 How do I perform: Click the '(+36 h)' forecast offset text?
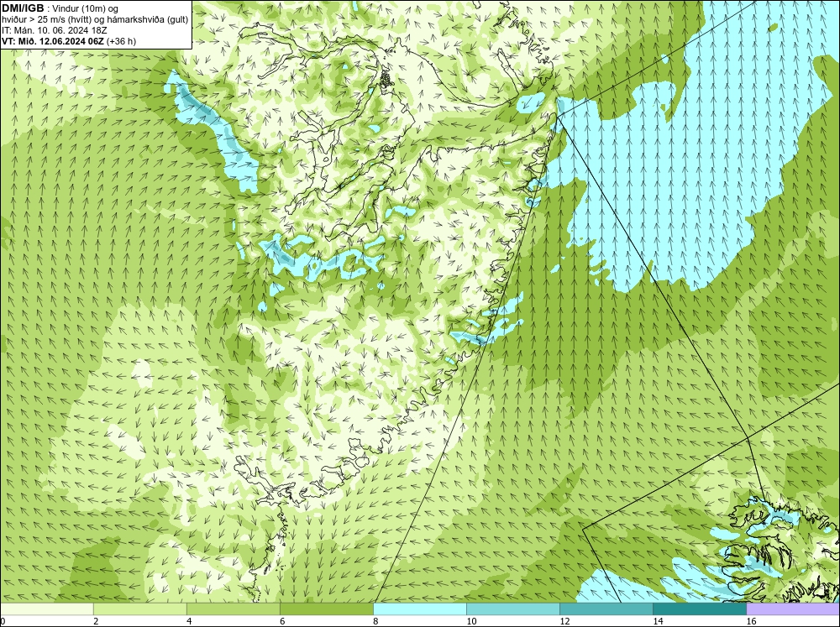click(x=121, y=41)
